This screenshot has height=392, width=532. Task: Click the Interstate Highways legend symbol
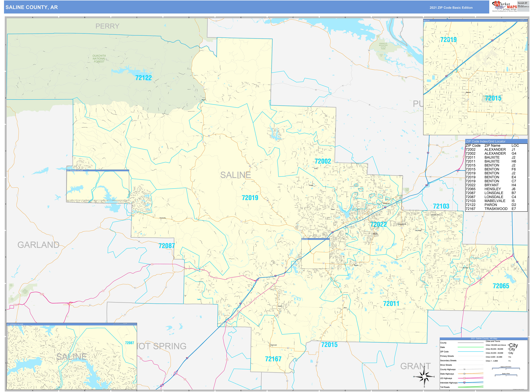(464, 383)
